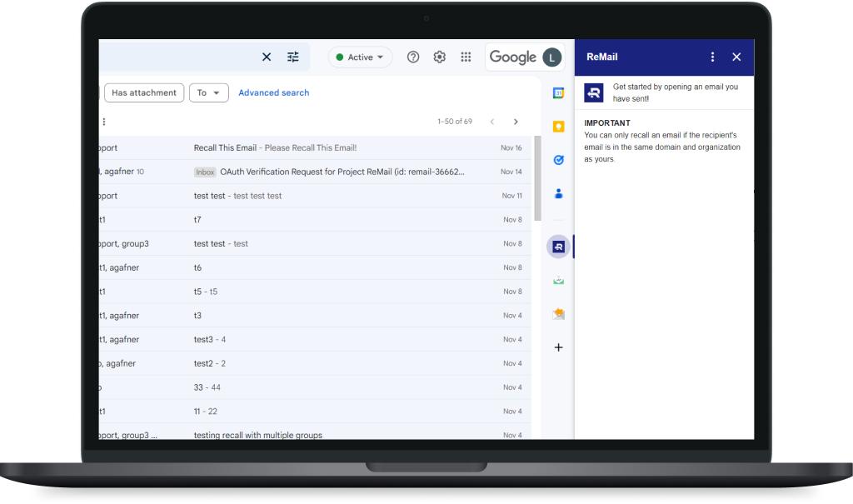Viewport: 853px width, 504px height.
Task: Go to older emails page arrow
Action: pos(516,122)
